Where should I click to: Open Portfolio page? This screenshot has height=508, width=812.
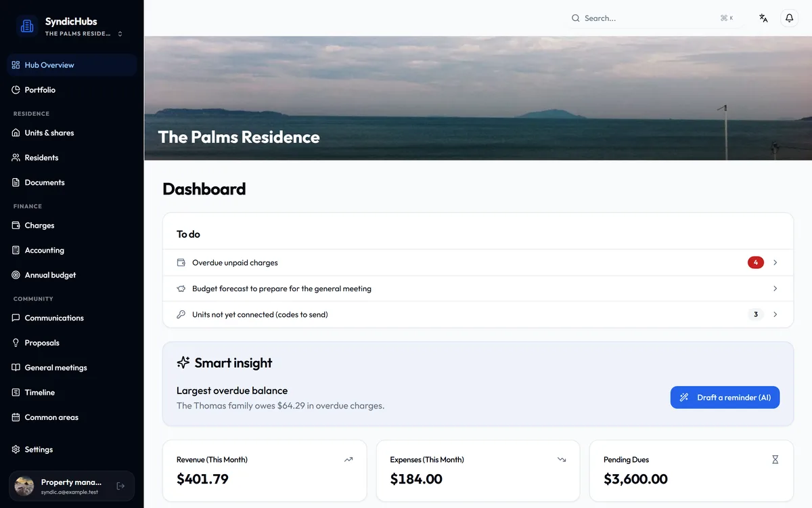(72, 90)
